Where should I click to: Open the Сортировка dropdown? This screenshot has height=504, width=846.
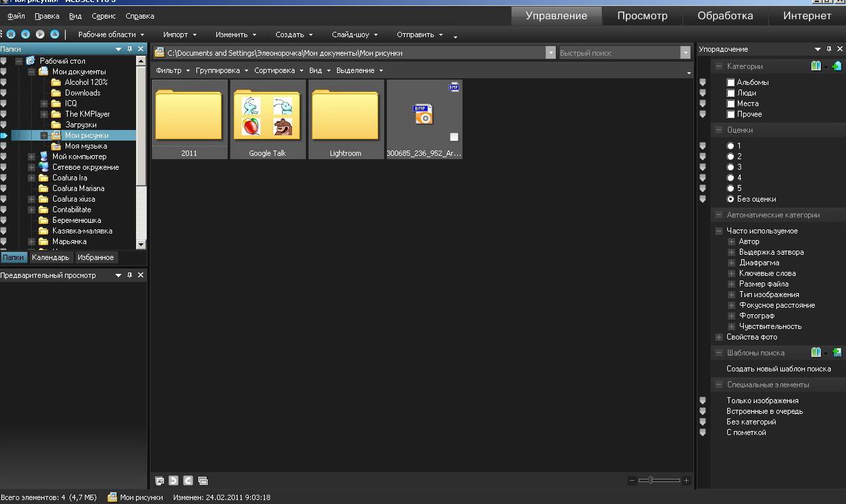(279, 70)
